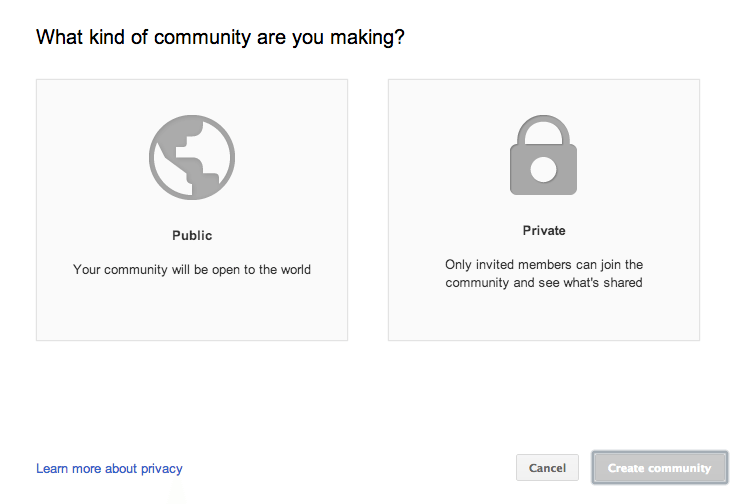Select the Public community card
756x504 pixels.
point(192,210)
